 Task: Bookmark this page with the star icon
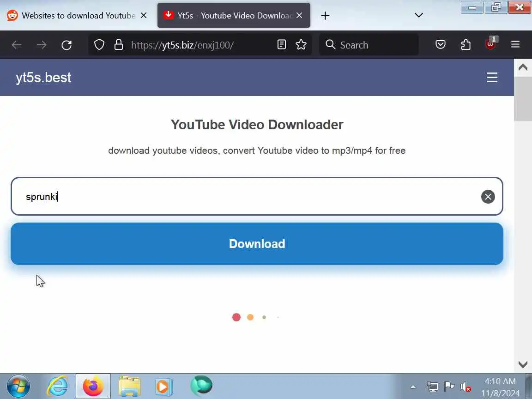tap(301, 44)
